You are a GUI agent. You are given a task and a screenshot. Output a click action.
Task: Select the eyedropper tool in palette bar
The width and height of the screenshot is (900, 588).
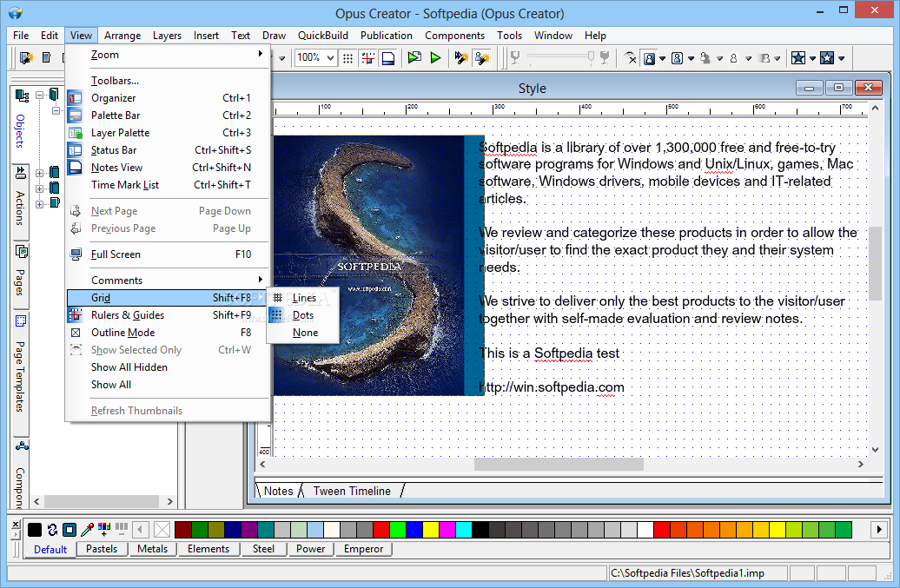[87, 530]
